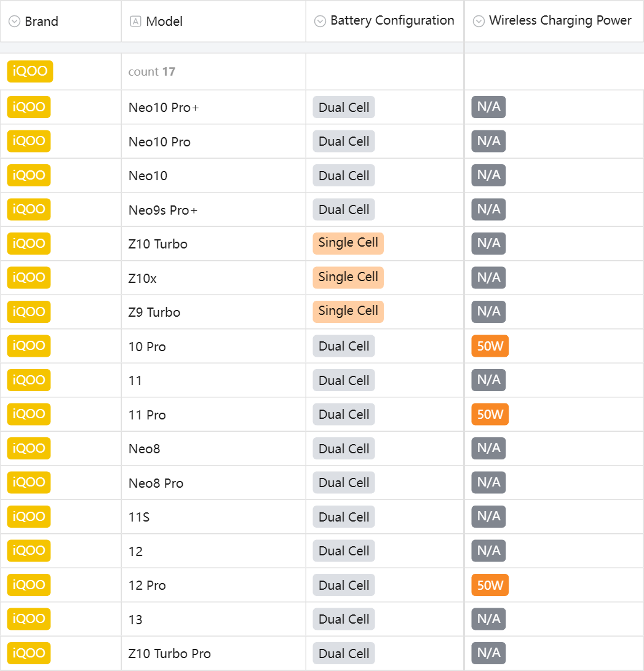
Task: Select the Neo8 Pro model cell
Action: [x=213, y=483]
